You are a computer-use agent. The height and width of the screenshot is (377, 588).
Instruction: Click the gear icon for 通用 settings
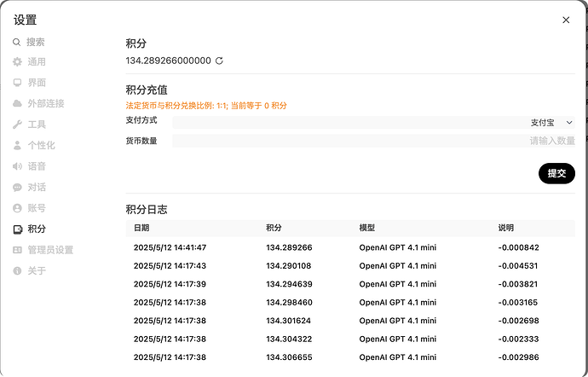click(17, 62)
